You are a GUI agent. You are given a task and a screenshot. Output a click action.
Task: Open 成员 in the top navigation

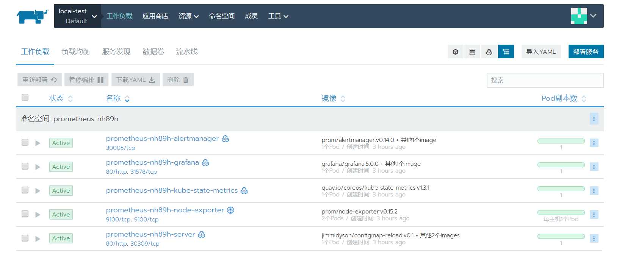(x=251, y=16)
